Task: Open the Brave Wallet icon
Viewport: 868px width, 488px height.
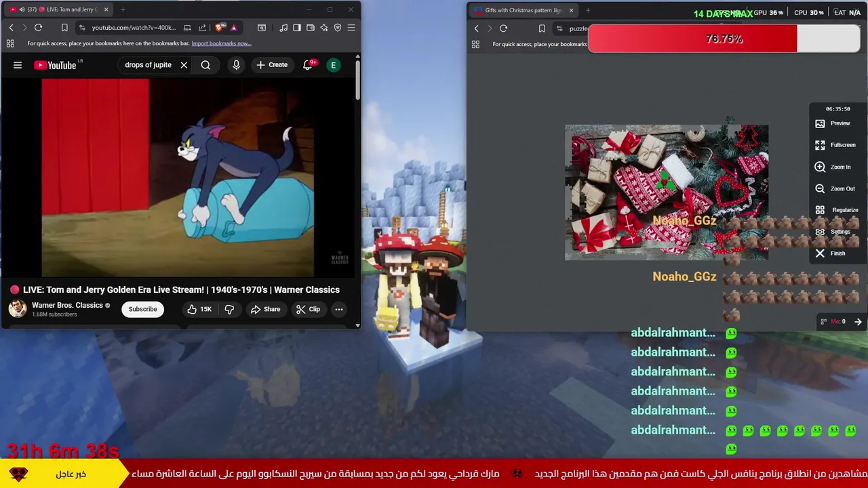Action: [x=311, y=28]
